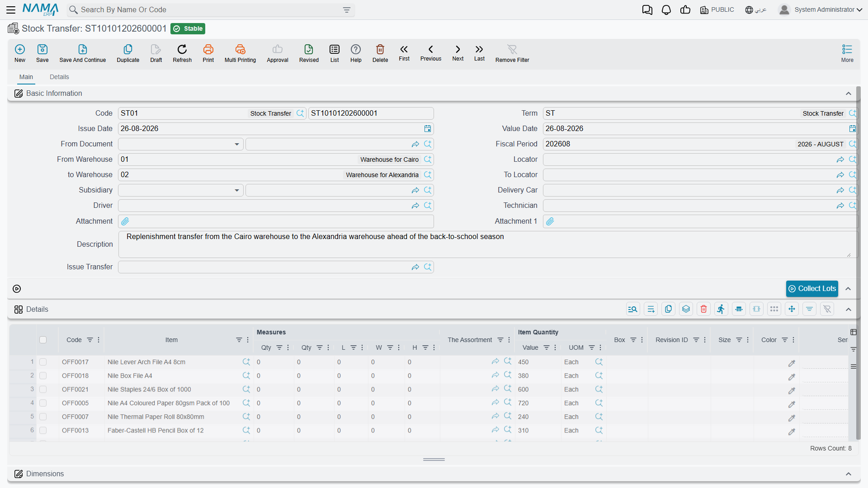The image size is (868, 488).
Task: Switch language to Arabic
Action: 756,10
